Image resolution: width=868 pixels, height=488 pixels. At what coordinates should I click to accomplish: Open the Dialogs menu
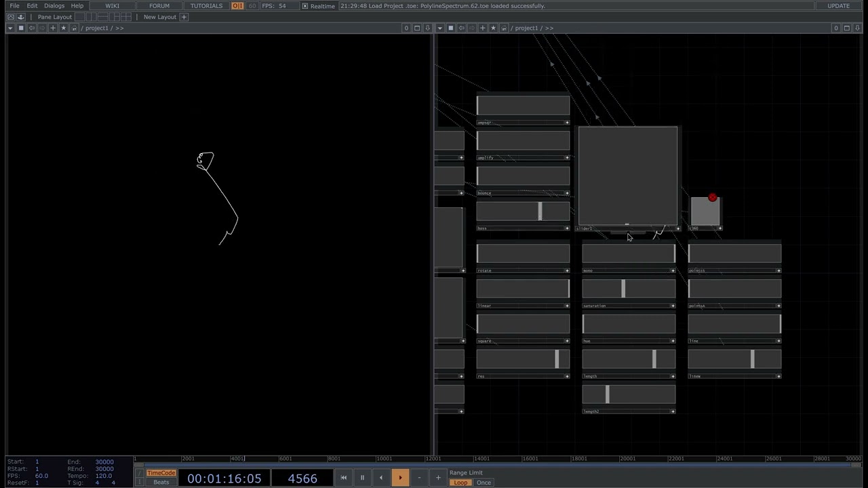click(54, 6)
